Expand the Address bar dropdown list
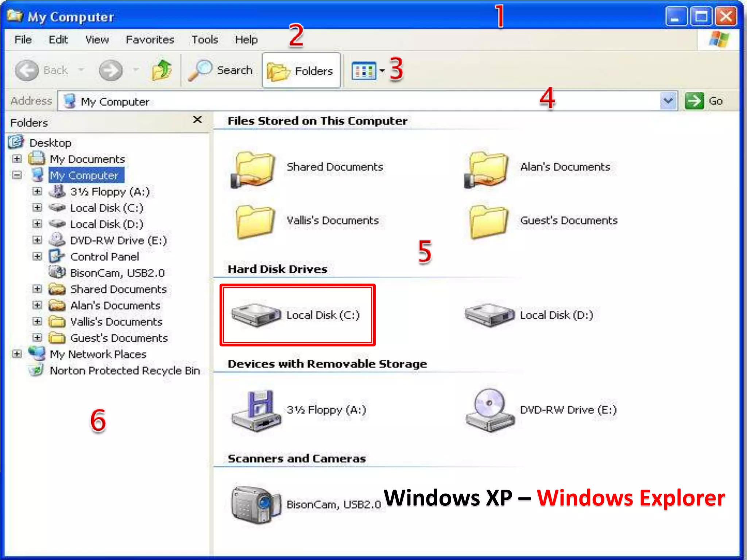747x560 pixels. 668,101
